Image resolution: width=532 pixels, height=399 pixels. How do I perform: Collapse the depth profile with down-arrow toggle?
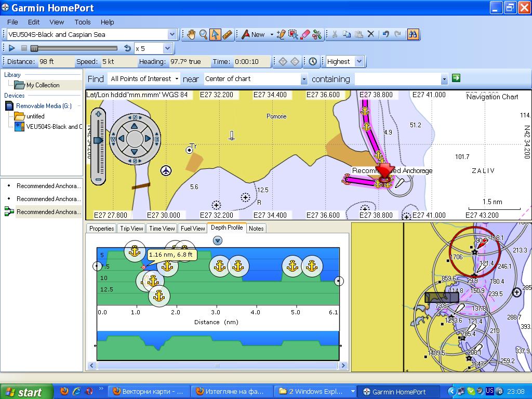pos(218,240)
